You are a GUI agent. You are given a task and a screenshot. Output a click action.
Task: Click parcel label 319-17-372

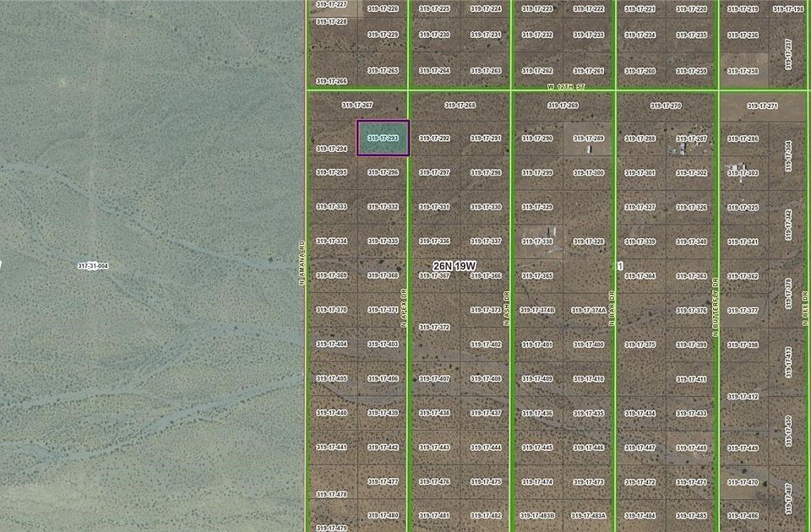[434, 327]
